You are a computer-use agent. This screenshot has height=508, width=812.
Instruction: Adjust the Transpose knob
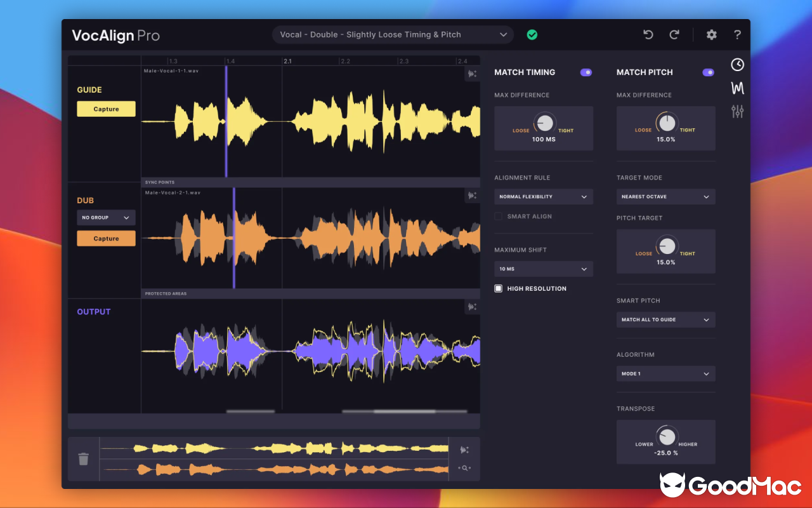667,437
